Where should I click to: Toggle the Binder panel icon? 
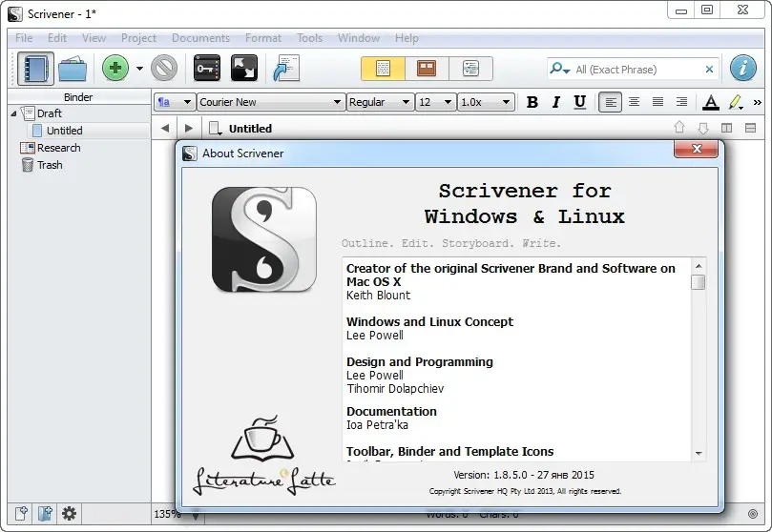coord(35,69)
